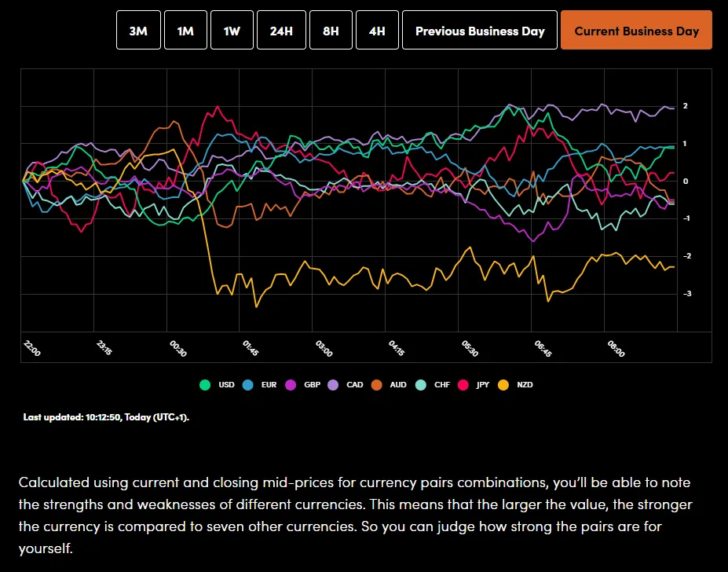Choose the 1W time range
This screenshot has height=572, width=728.
232,31
